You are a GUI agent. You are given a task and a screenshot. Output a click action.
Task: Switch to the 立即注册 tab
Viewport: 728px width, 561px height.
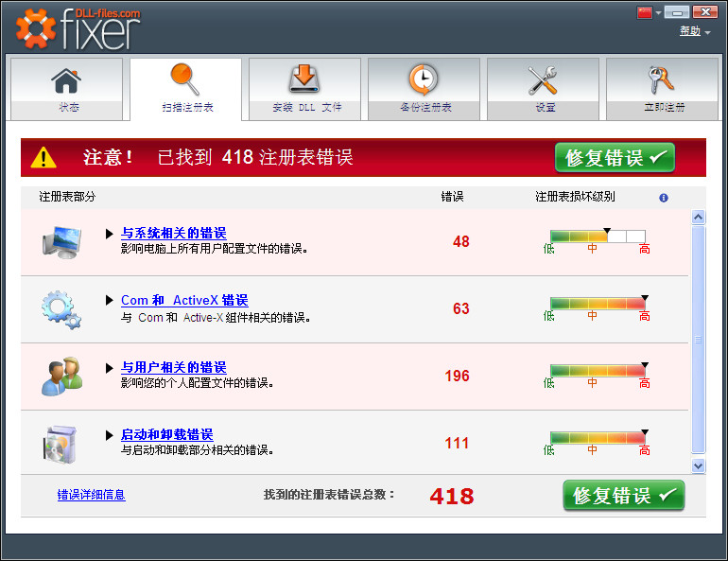[662, 89]
